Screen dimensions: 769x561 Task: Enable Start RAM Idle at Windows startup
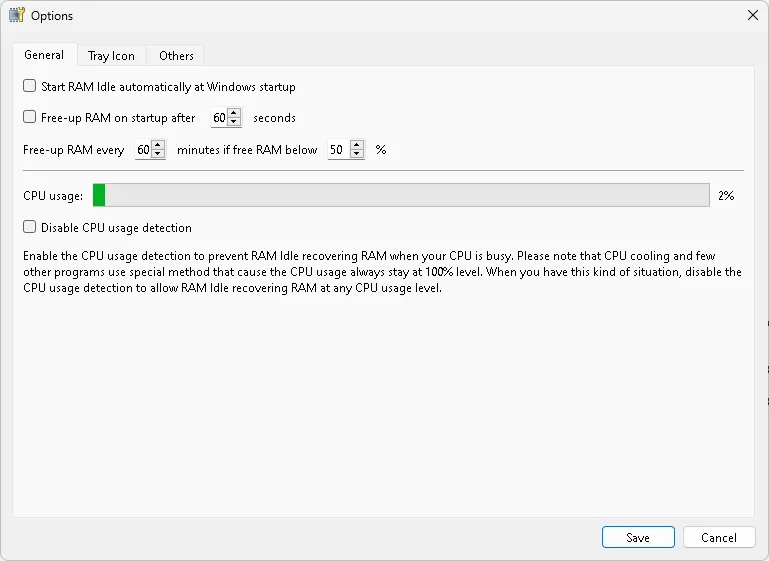pos(30,87)
